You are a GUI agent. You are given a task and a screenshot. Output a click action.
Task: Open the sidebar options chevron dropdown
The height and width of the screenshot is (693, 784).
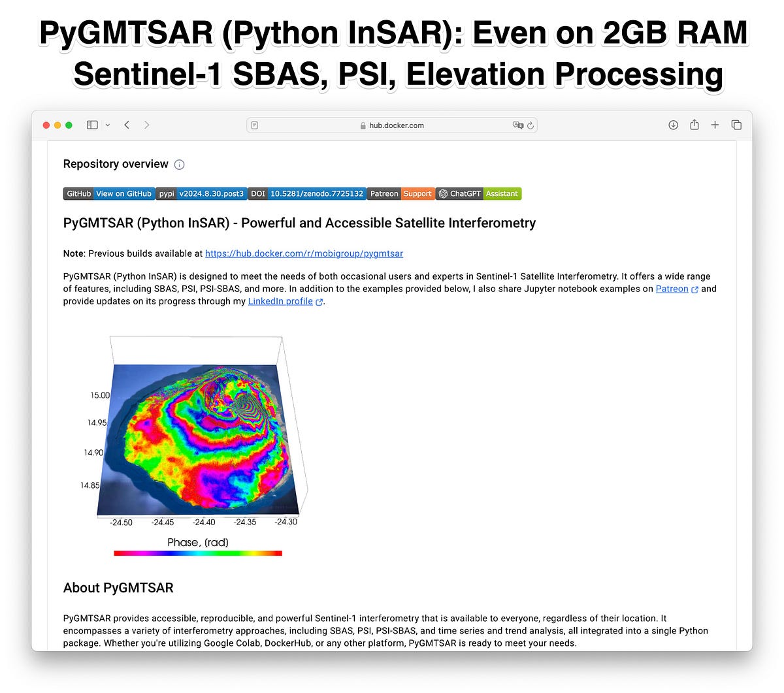pos(108,125)
